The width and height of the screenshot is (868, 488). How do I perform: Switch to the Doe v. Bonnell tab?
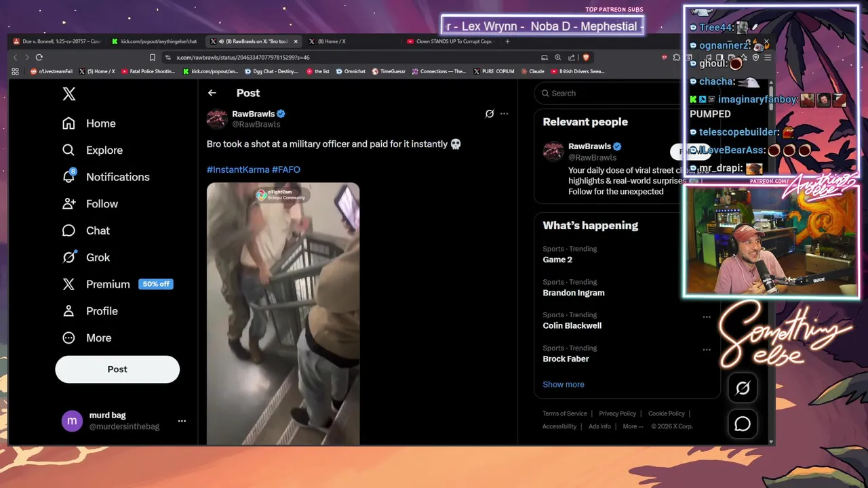[57, 41]
